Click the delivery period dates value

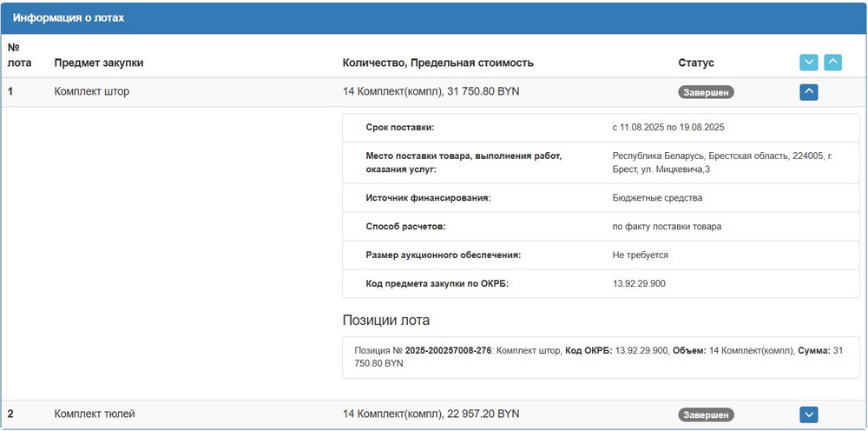pyautogui.click(x=667, y=128)
